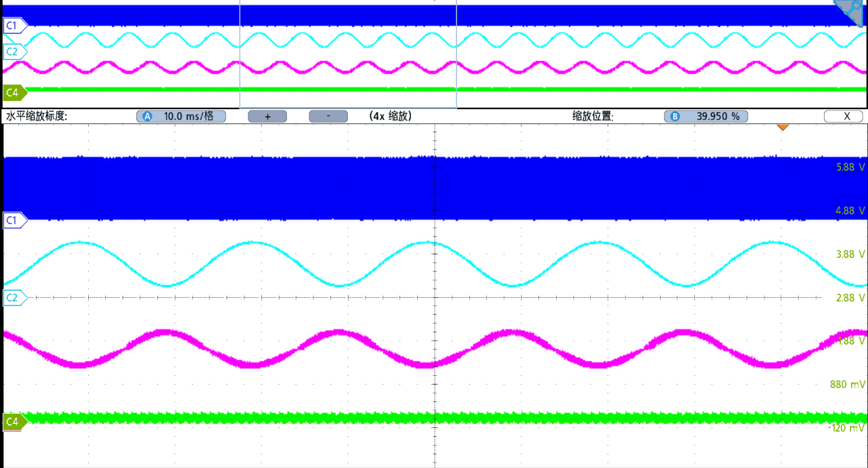Click the 水平缩放标度 label
868x468 pixels.
[x=37, y=117]
